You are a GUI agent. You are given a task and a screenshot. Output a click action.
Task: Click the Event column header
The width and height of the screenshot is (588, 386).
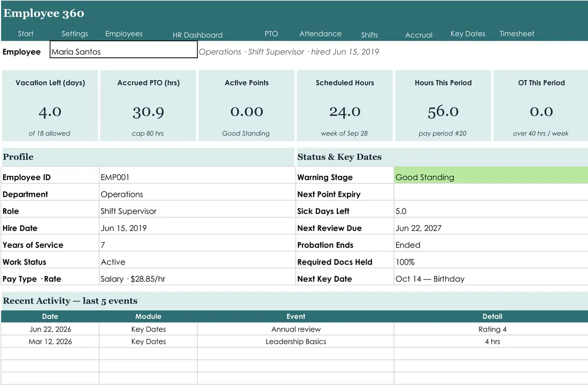pos(296,316)
